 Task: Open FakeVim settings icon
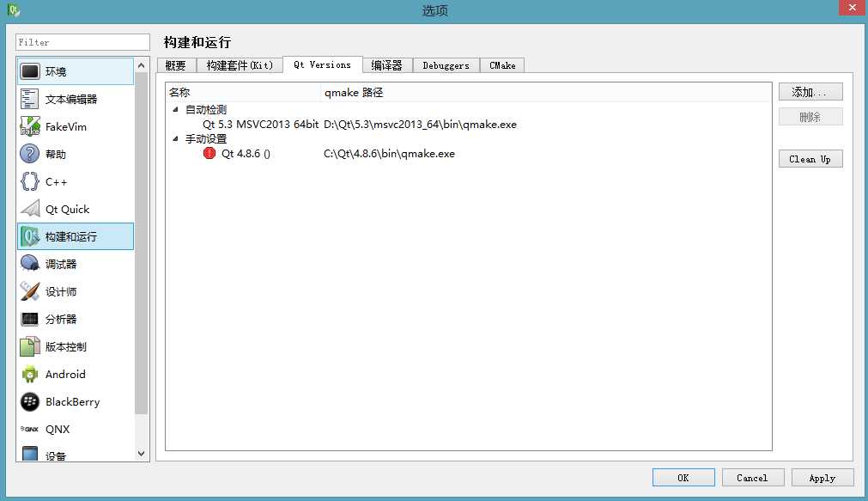click(x=30, y=126)
